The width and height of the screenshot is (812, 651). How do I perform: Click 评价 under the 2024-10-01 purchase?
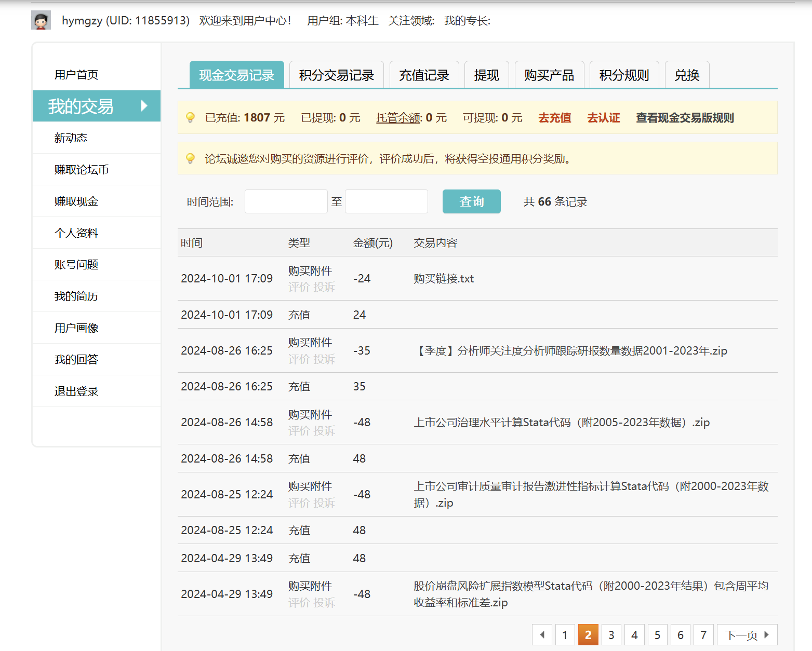[299, 287]
